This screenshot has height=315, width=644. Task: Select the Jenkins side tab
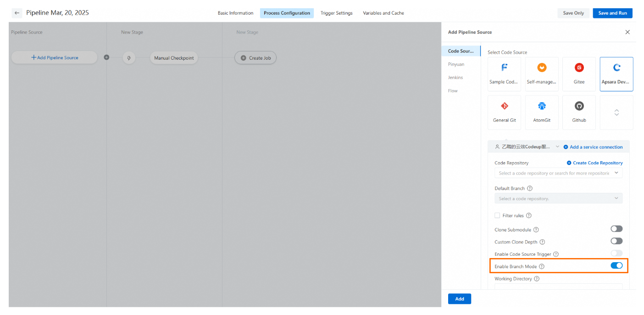click(x=455, y=78)
